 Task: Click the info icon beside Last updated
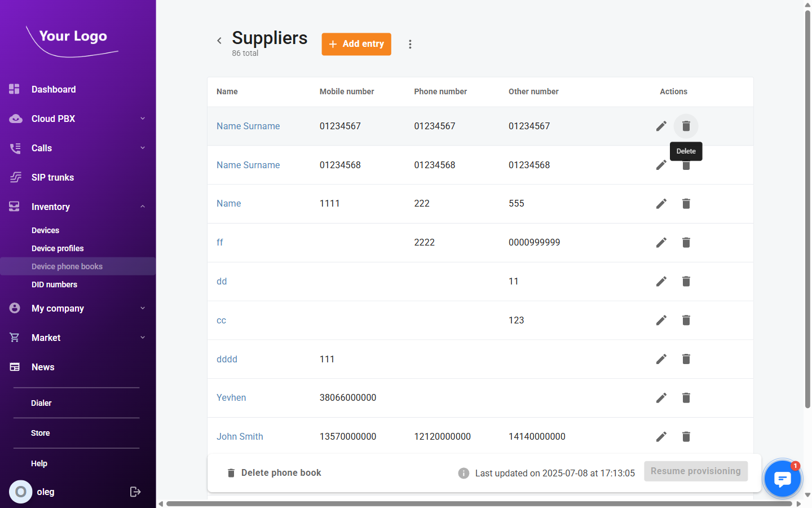464,473
